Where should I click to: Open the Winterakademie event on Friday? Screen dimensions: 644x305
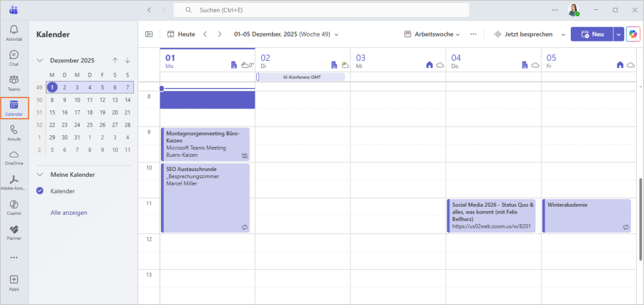click(587, 216)
